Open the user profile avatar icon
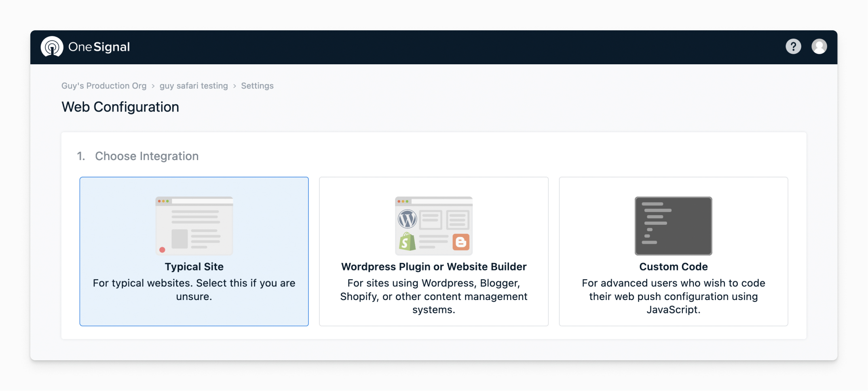Viewport: 868px width, 391px height. tap(819, 46)
